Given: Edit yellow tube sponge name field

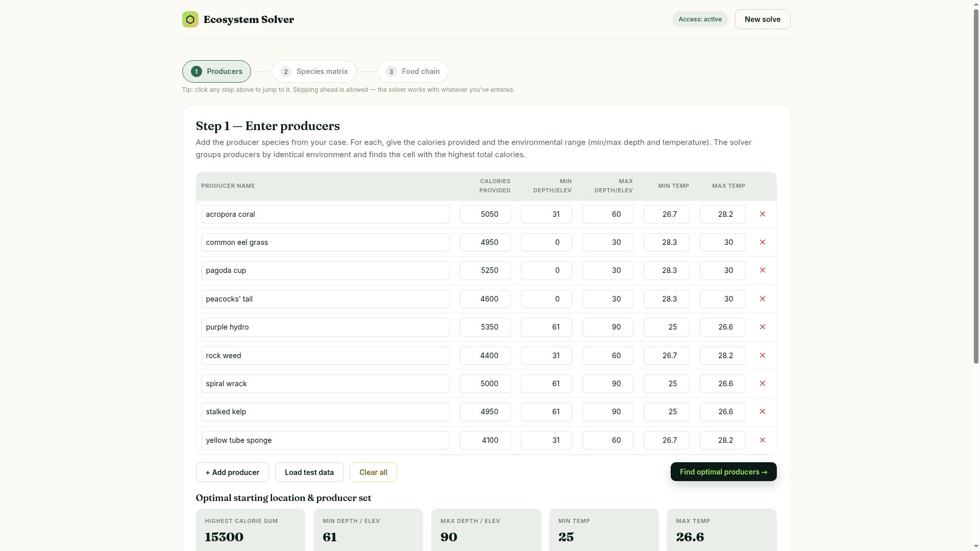Looking at the screenshot, I should (326, 440).
